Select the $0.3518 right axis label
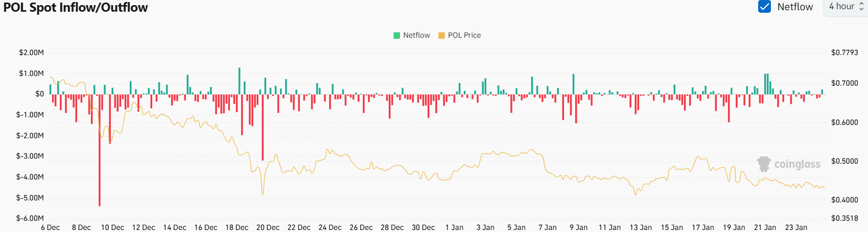 844,218
